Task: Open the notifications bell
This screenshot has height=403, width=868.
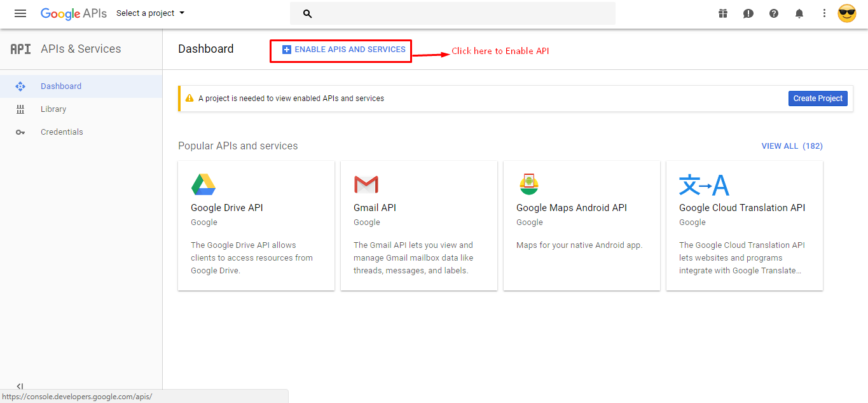Action: [799, 13]
